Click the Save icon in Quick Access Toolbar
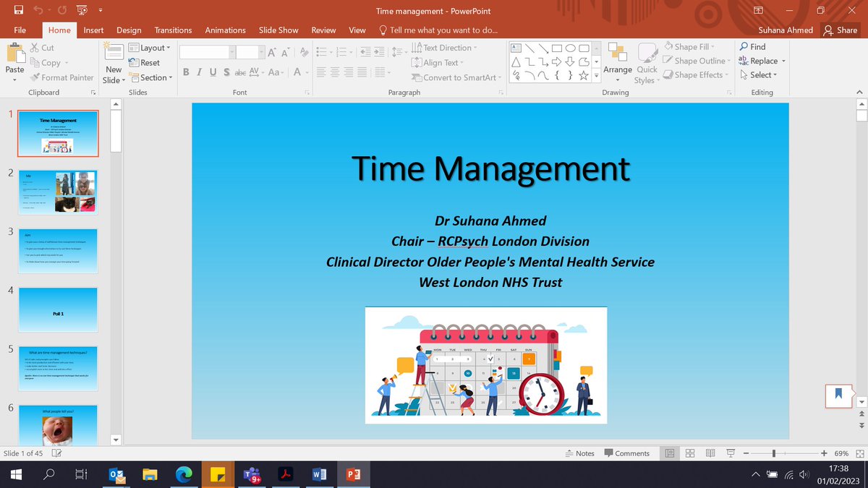 20,10
